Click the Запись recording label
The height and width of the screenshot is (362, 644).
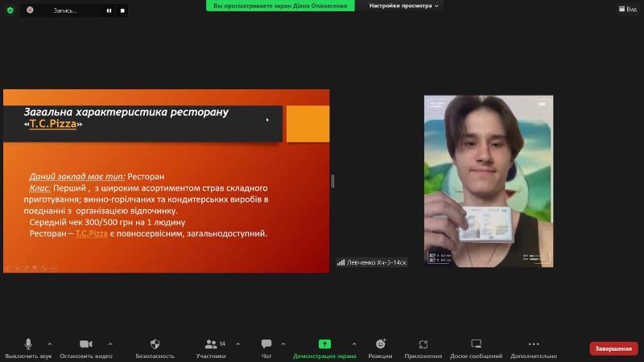coord(65,10)
